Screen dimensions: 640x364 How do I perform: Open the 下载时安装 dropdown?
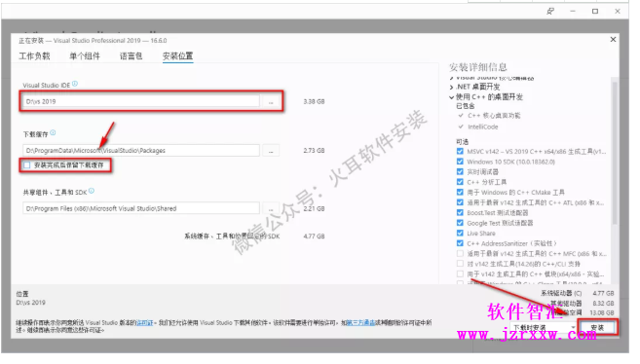pos(543,327)
